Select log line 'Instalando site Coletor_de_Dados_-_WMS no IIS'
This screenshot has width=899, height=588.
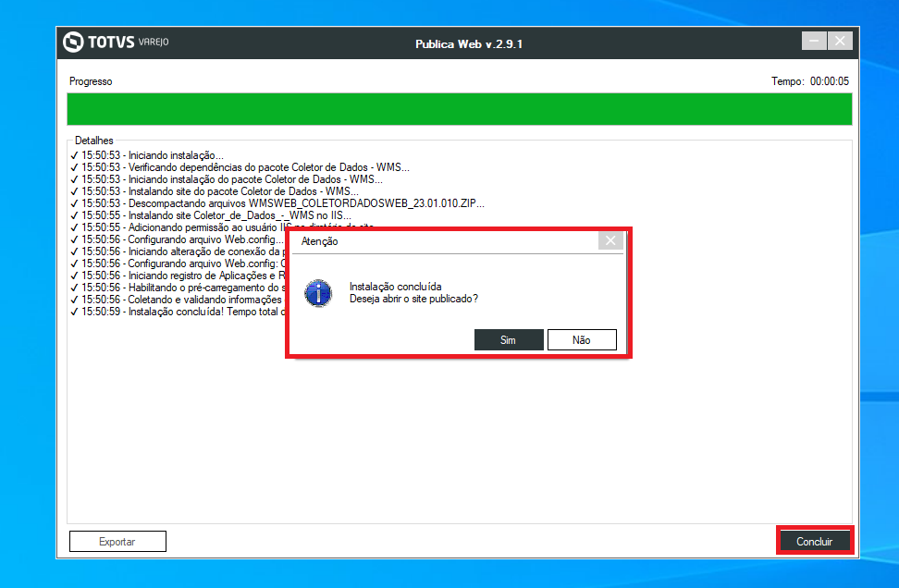tap(211, 215)
